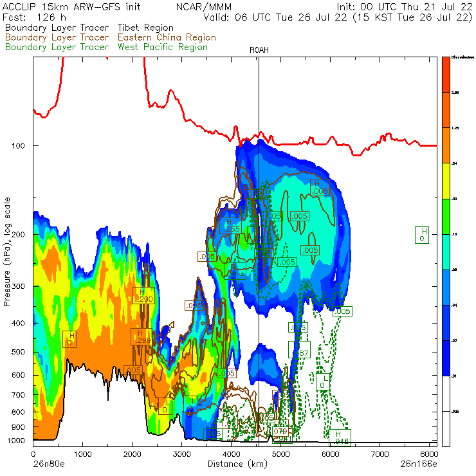476x476 pixels.
Task: Click the green 'H .048' label near the surface
Action: click(x=340, y=438)
